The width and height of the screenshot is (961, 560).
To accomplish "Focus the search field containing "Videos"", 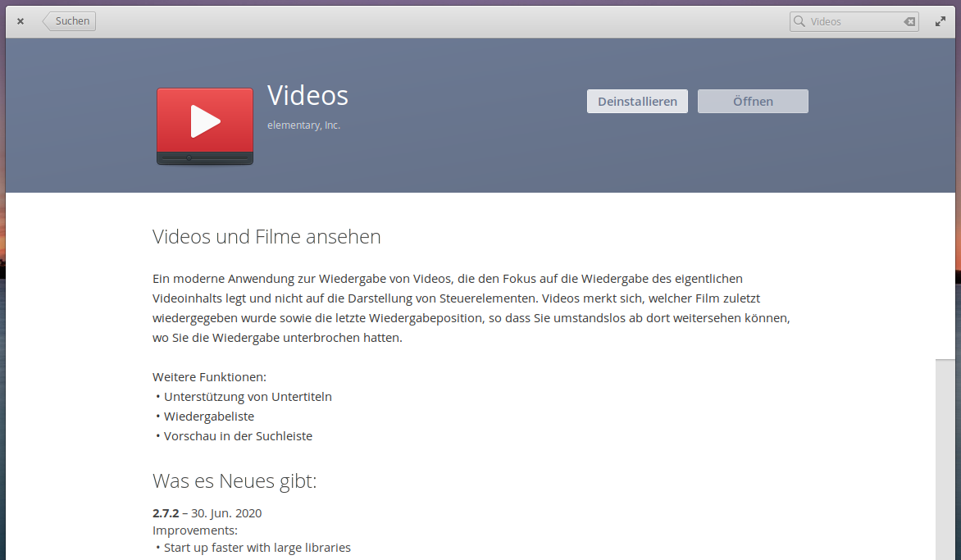I will [x=853, y=22].
